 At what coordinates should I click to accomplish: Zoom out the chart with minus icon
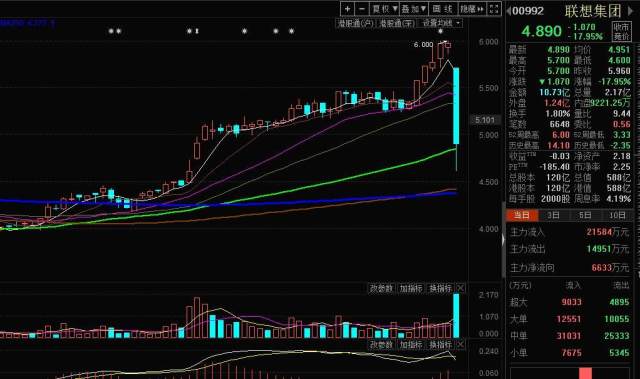point(362,9)
